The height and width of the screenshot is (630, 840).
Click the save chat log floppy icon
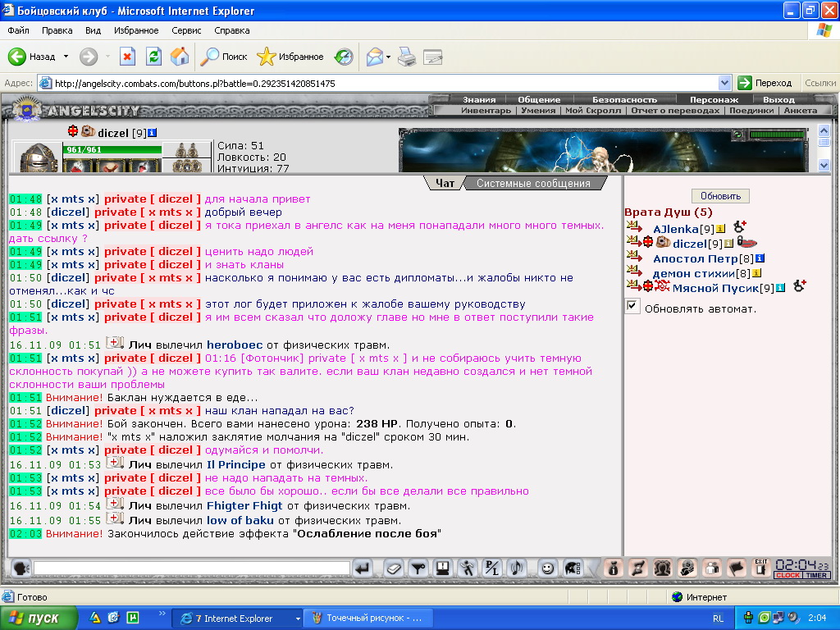[x=442, y=568]
